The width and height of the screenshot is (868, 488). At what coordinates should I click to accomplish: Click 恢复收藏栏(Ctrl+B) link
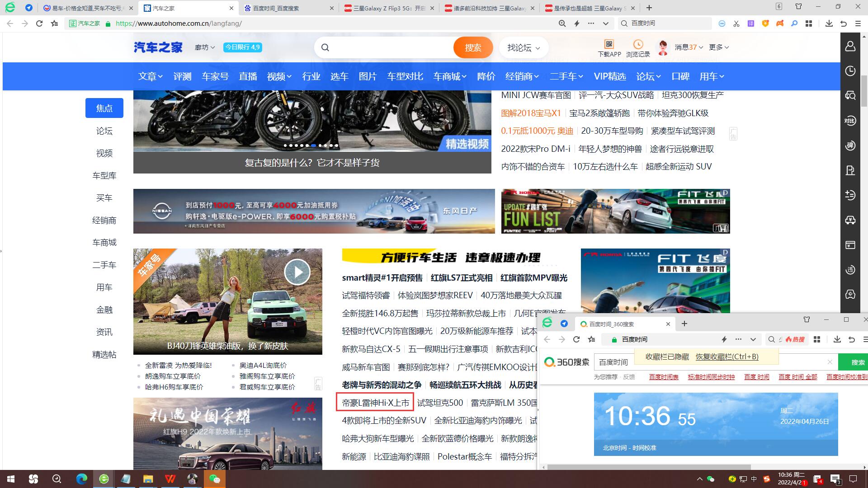pos(727,357)
